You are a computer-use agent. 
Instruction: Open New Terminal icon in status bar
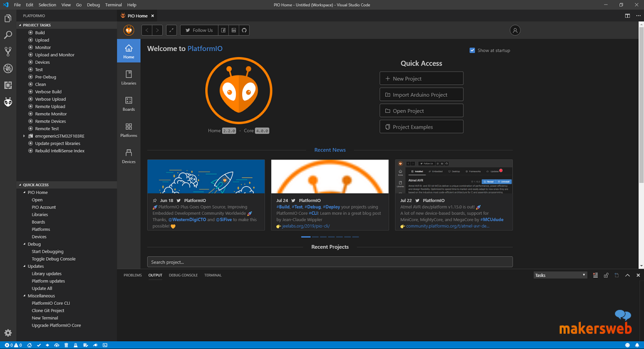105,345
